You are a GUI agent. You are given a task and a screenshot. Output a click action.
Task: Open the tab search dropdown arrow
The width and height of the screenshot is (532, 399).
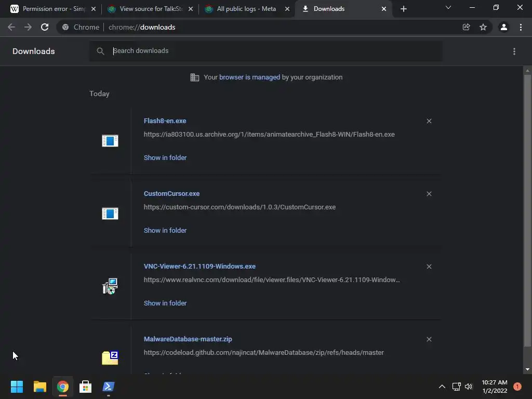coord(448,7)
